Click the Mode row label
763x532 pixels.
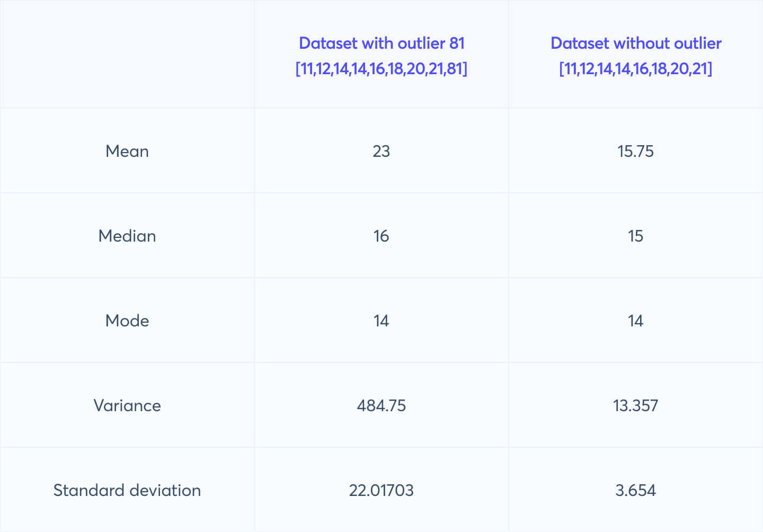pyautogui.click(x=127, y=321)
